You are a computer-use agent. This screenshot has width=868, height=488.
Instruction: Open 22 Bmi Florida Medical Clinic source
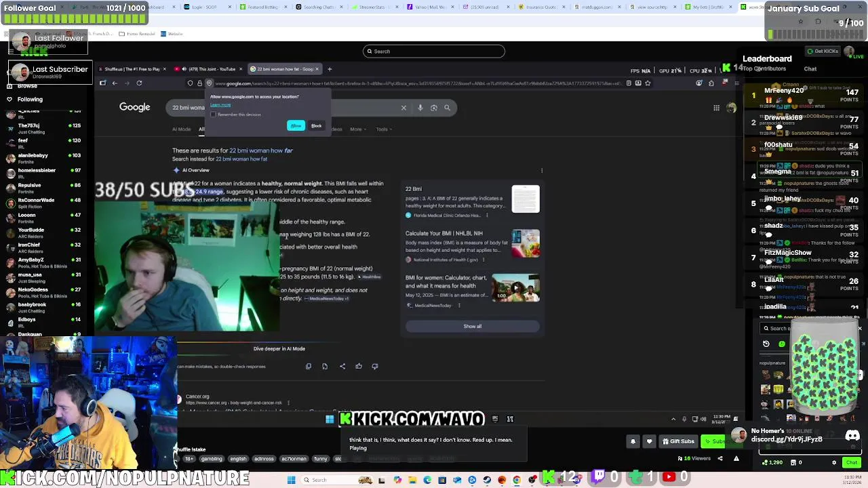pyautogui.click(x=413, y=189)
